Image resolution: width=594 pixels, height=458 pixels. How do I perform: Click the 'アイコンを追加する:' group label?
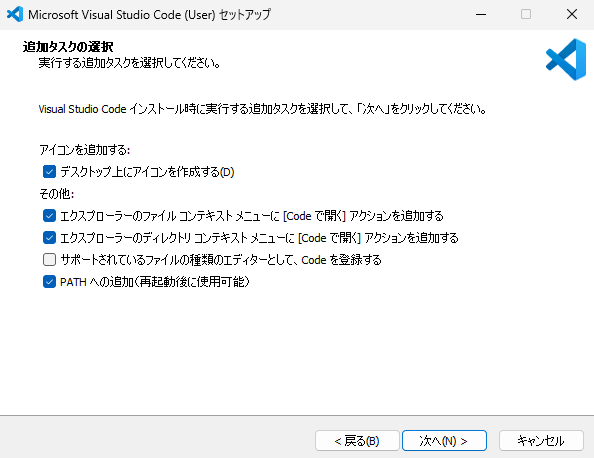tap(85, 150)
